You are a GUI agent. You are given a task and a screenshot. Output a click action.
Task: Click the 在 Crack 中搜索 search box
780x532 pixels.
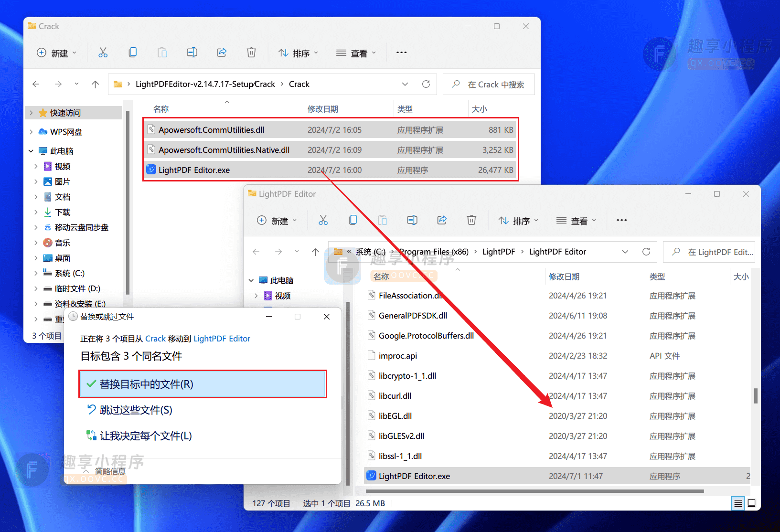pyautogui.click(x=489, y=84)
